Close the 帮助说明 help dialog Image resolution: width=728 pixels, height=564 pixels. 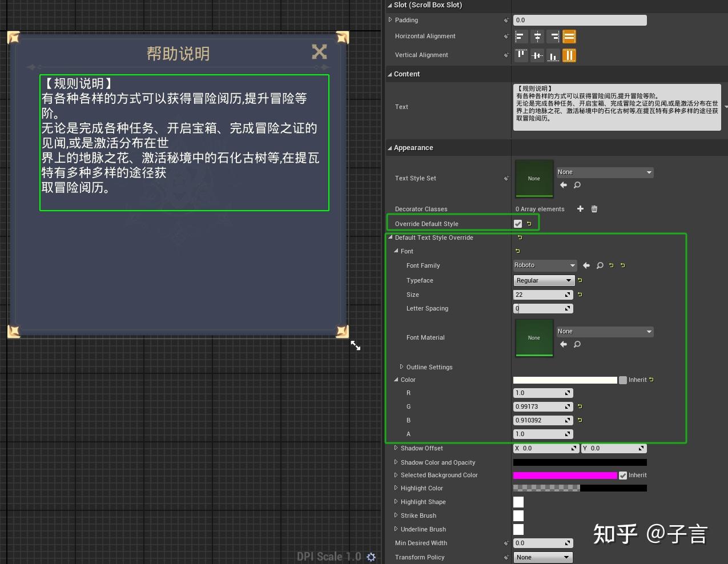(x=319, y=51)
